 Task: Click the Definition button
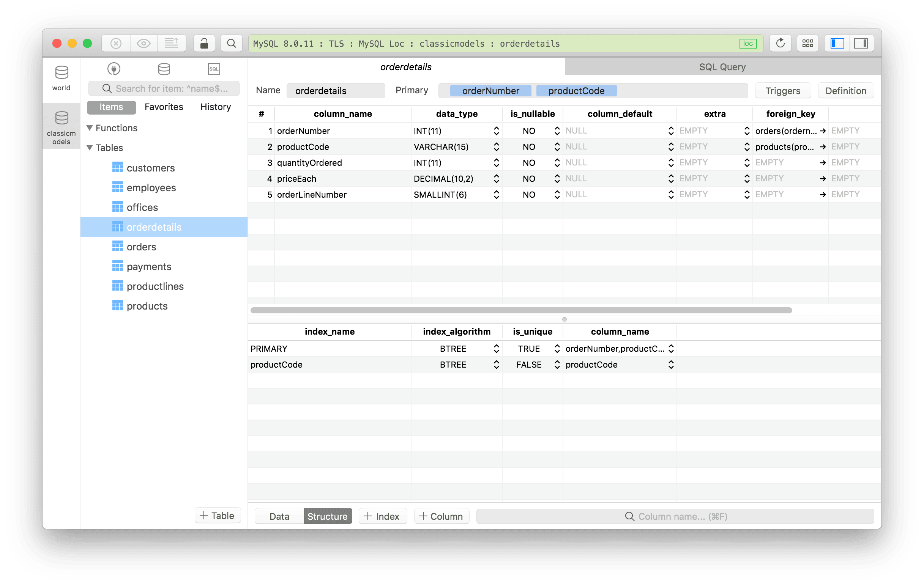click(846, 91)
